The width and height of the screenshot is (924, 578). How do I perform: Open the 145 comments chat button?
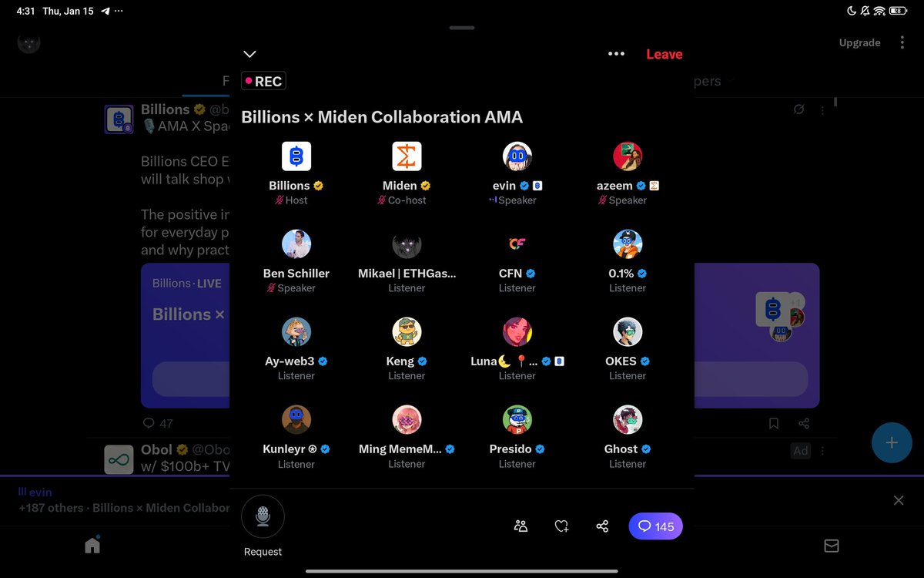(x=656, y=526)
